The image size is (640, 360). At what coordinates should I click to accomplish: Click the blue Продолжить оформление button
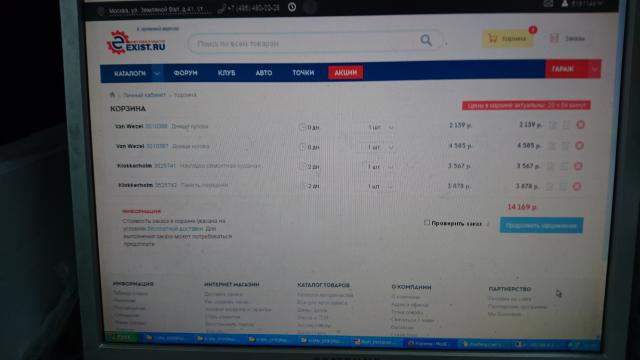[x=541, y=225]
